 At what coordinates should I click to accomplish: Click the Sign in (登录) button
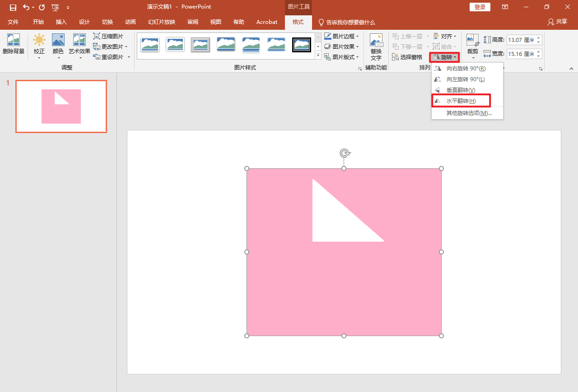tap(480, 7)
